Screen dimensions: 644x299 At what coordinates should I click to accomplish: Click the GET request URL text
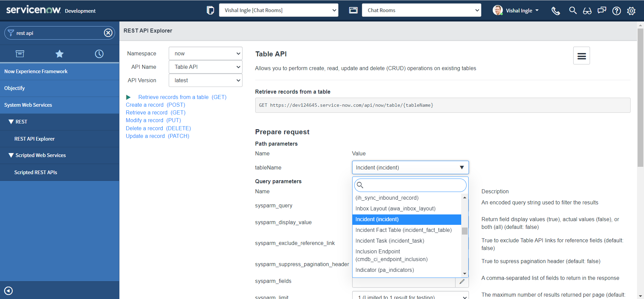pos(346,105)
